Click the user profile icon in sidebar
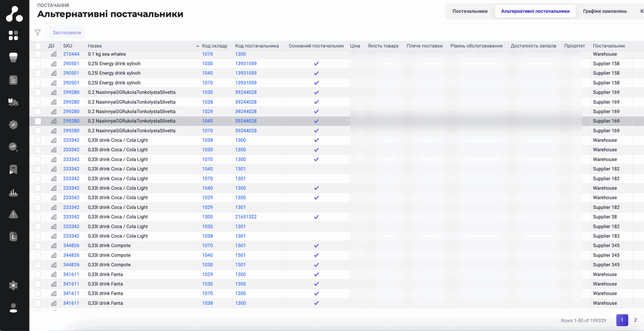Viewport: 644px width, 331px height. point(13,308)
